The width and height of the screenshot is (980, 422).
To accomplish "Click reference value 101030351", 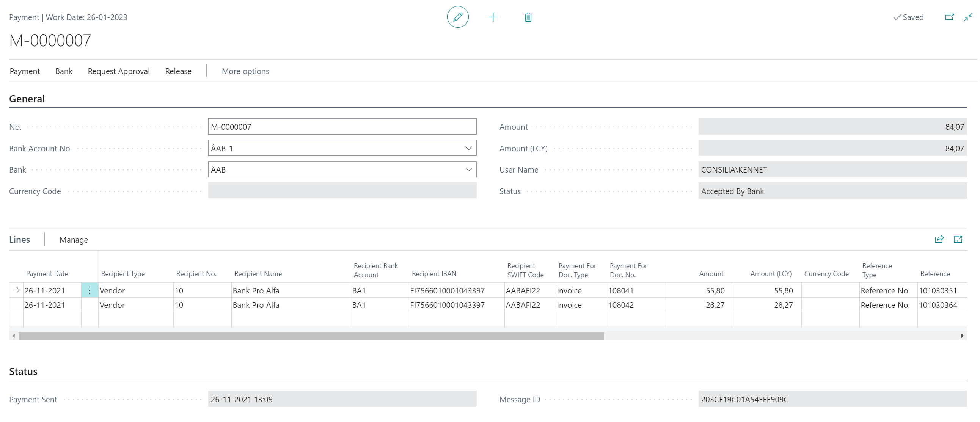I will pyautogui.click(x=938, y=291).
